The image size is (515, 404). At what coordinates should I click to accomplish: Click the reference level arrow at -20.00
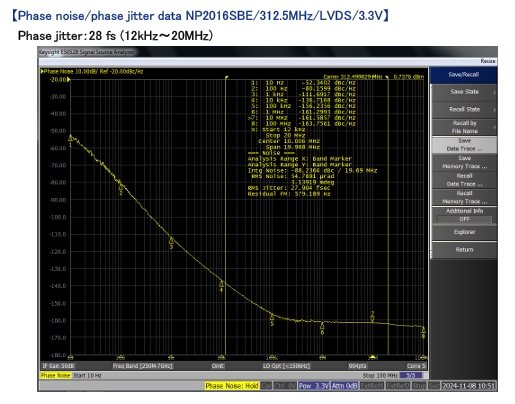point(69,79)
